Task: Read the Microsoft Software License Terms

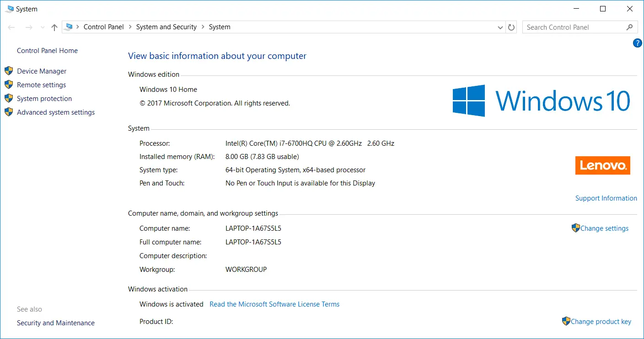Action: (x=274, y=304)
